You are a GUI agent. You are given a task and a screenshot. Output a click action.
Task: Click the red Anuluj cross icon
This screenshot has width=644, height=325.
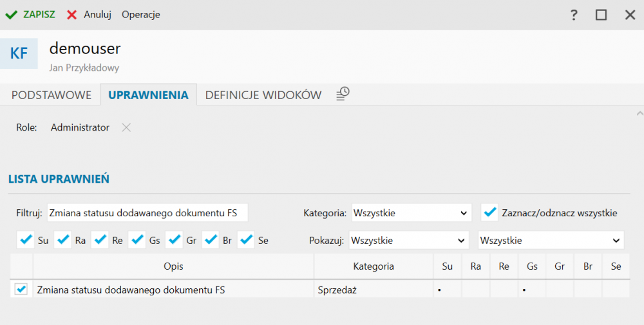point(72,14)
